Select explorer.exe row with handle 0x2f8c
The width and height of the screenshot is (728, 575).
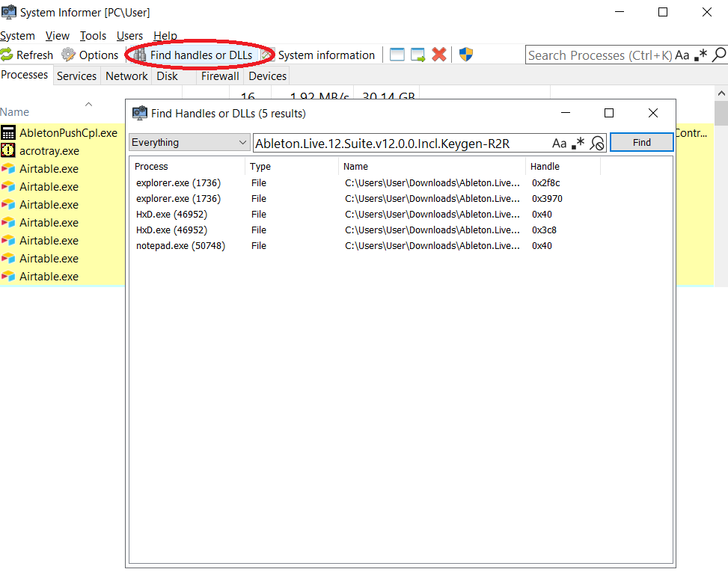[401, 183]
